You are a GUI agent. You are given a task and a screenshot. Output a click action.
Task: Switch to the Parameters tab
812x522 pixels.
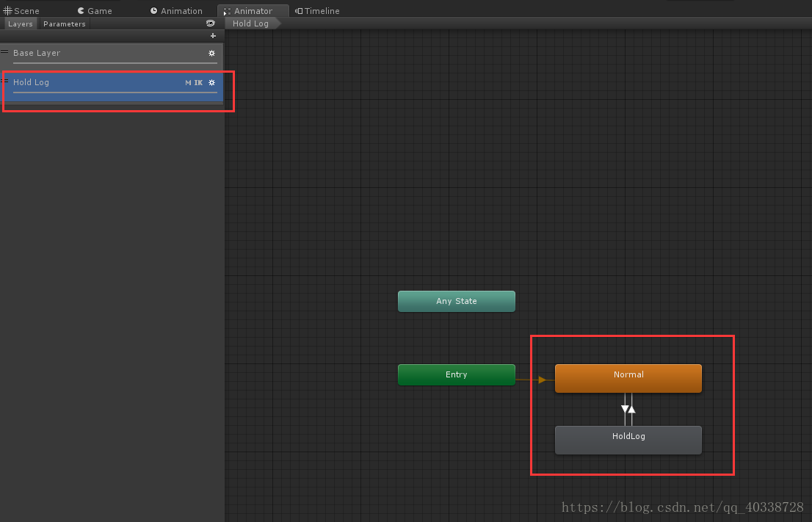[x=64, y=23]
